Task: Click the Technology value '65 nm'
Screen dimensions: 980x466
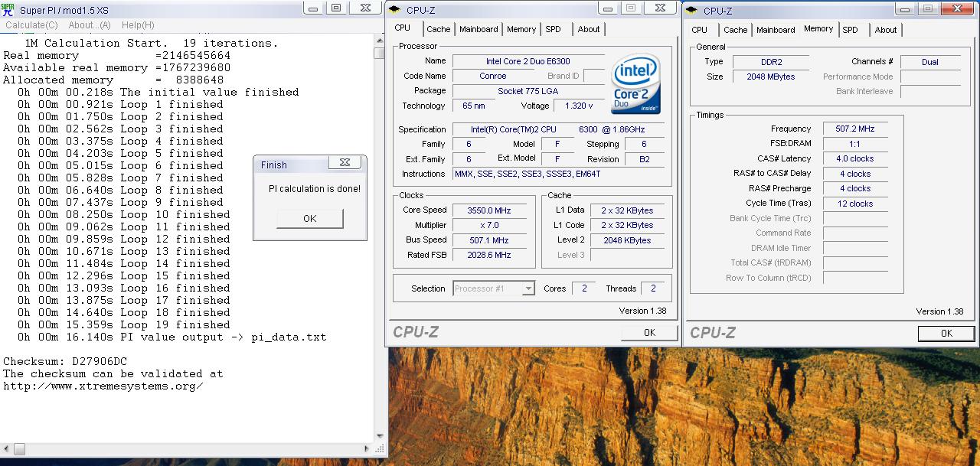Action: [474, 106]
